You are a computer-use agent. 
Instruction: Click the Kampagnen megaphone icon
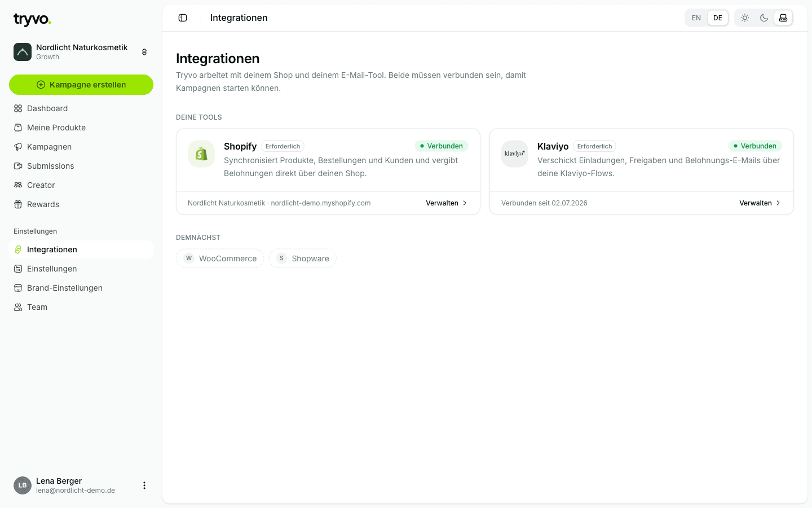click(18, 147)
